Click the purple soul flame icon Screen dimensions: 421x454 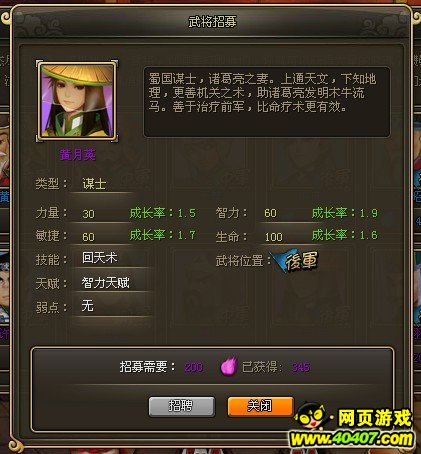point(229,366)
